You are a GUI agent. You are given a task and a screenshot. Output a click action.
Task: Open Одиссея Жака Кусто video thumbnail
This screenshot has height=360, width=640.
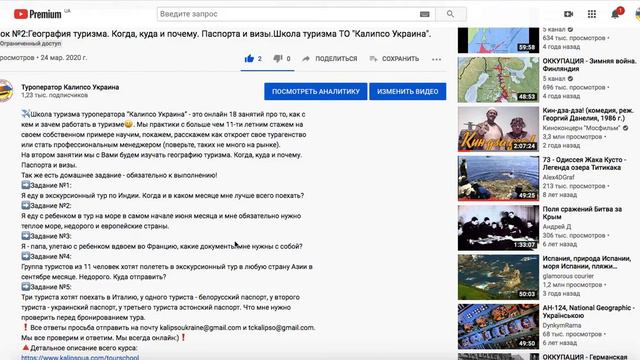click(x=498, y=178)
